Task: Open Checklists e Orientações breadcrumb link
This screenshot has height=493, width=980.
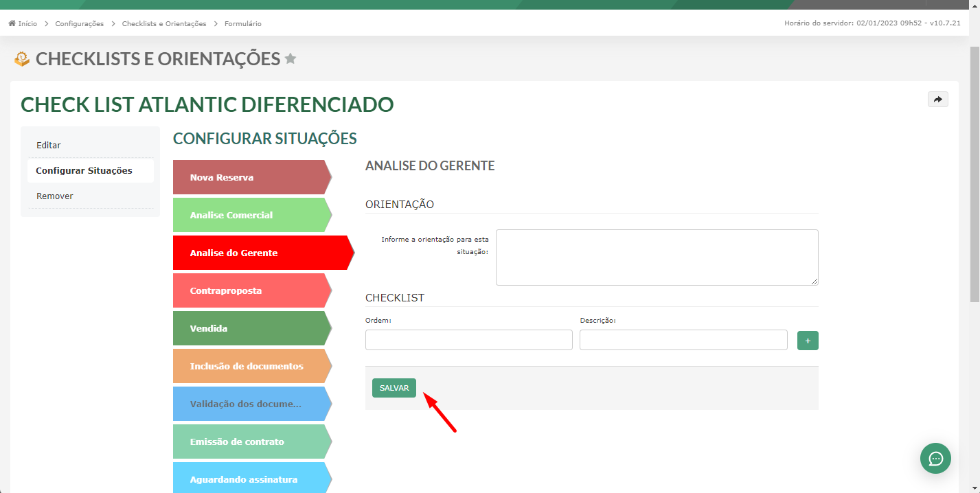Action: point(164,23)
